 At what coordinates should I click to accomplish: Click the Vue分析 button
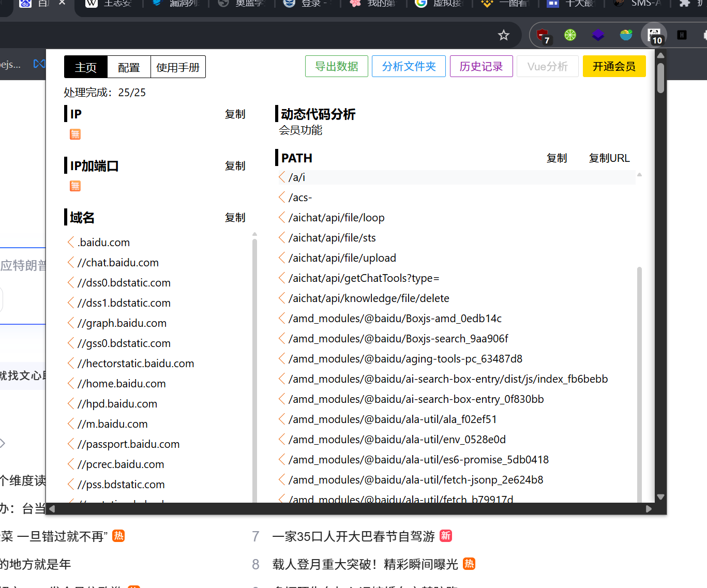[x=547, y=66]
